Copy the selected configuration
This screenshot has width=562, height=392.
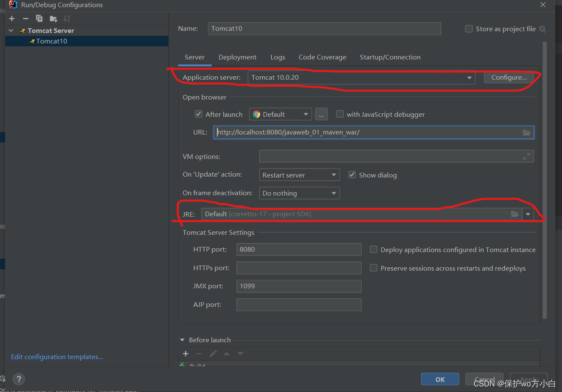pos(39,19)
